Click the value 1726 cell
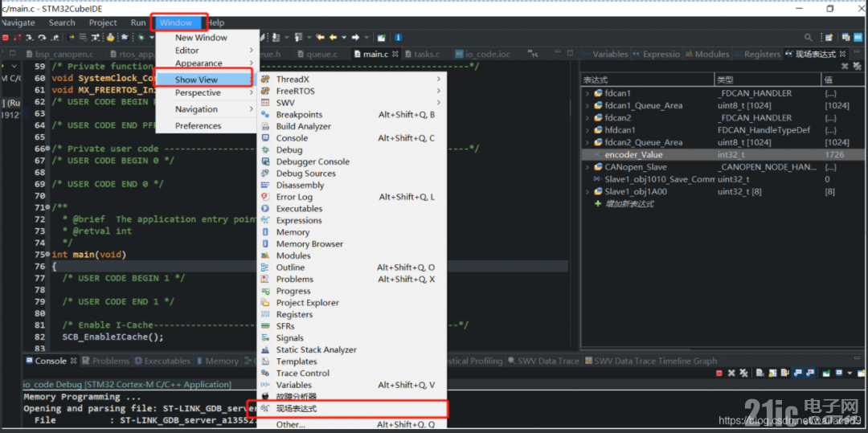868x433 pixels. coord(834,155)
